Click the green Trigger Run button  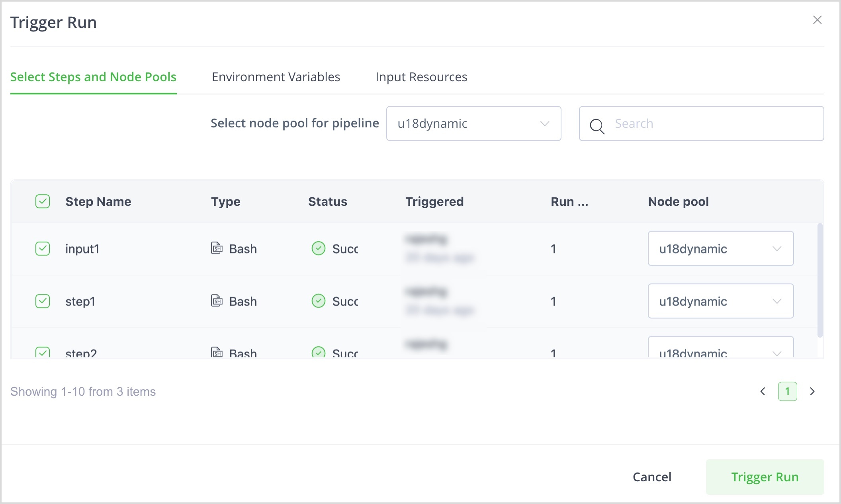(765, 477)
